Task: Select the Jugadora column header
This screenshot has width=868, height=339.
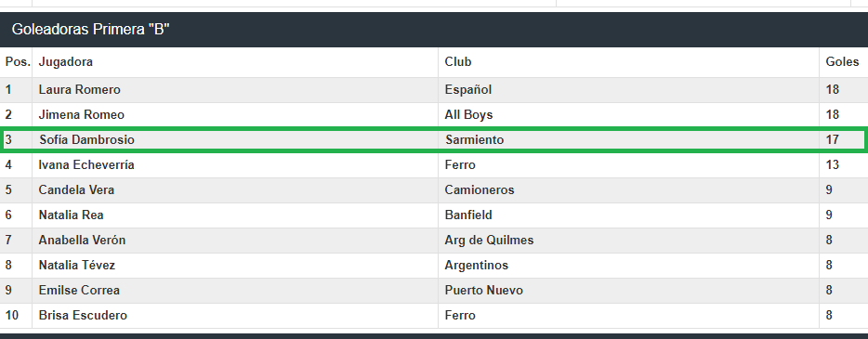Action: pyautogui.click(x=65, y=62)
